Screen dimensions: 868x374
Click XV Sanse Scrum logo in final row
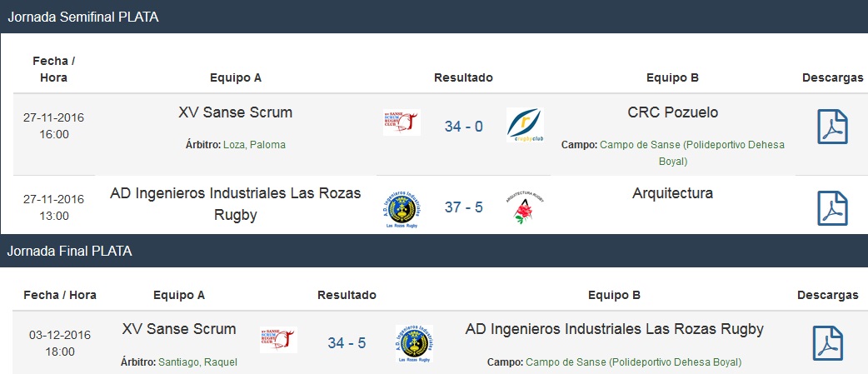point(278,339)
